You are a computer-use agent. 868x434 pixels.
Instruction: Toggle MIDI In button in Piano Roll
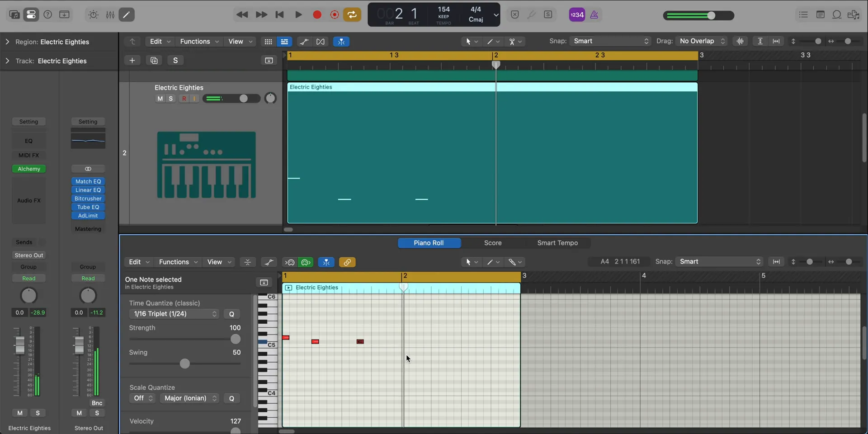click(x=290, y=262)
